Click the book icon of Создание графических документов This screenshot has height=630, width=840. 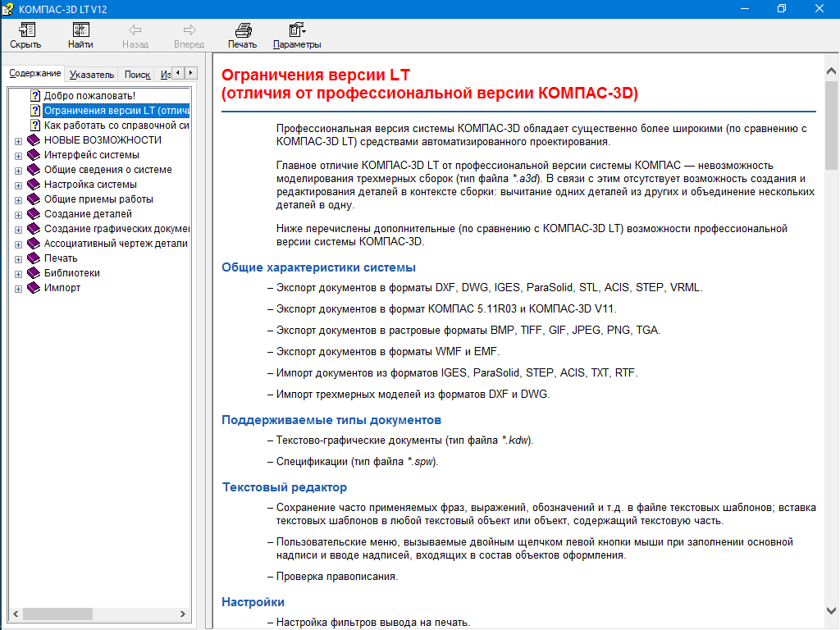34,228
